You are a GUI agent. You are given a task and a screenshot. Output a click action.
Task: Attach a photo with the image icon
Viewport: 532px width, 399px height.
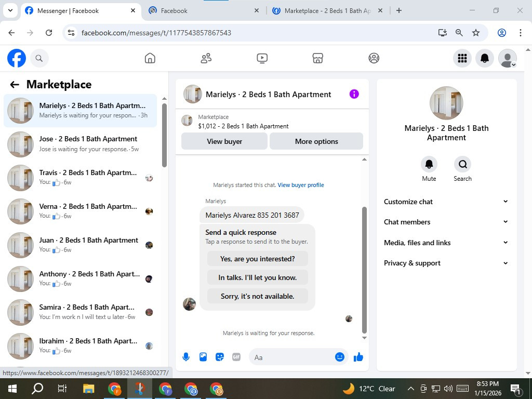point(203,357)
